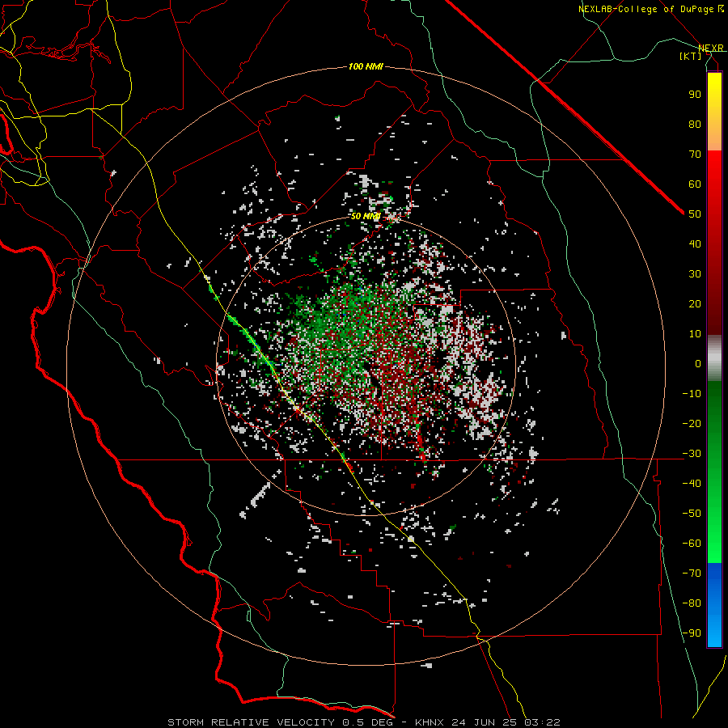Click the NEXLAB-College of DuPage watermark text
The image size is (728, 728).
(650, 9)
